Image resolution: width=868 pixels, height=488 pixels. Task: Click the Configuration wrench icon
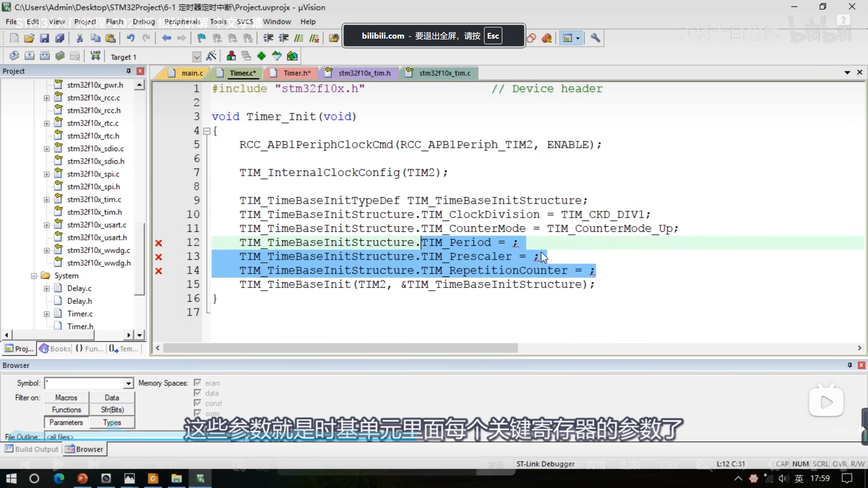[x=595, y=38]
